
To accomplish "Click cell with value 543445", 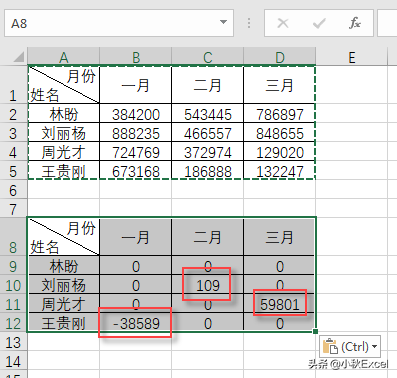I will (x=208, y=113).
